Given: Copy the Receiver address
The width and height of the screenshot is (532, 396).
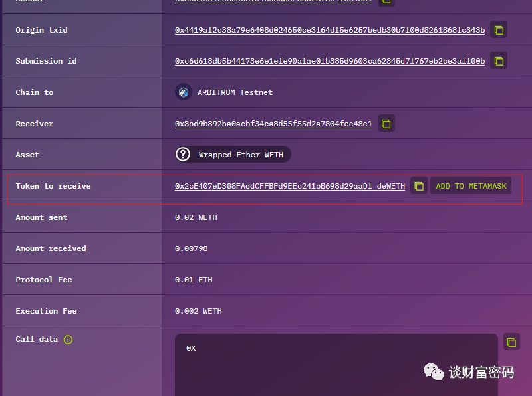Looking at the screenshot, I should click(x=386, y=124).
